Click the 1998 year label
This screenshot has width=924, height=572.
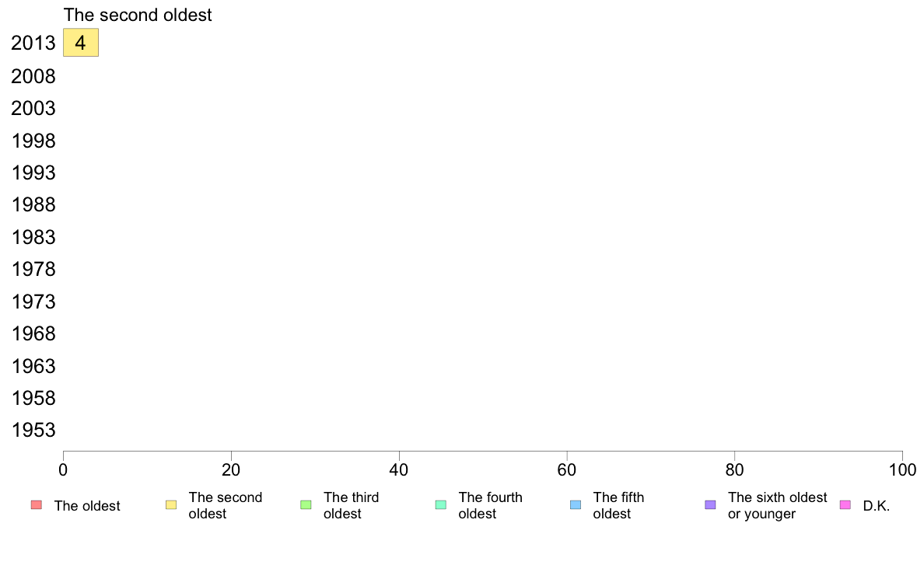33,141
